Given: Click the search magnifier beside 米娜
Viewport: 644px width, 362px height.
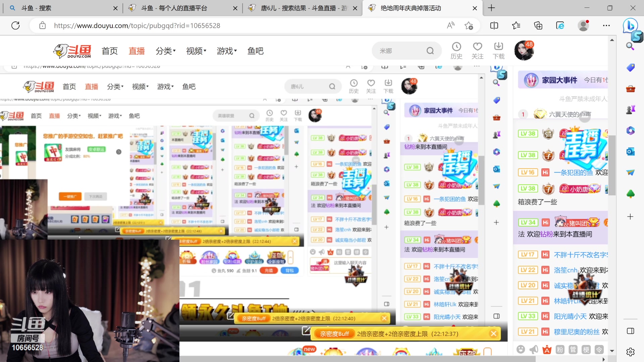Looking at the screenshot, I should point(430,51).
